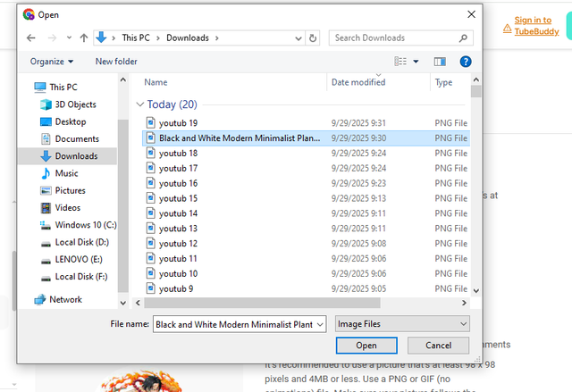Click This PC in the address bar

click(x=136, y=38)
